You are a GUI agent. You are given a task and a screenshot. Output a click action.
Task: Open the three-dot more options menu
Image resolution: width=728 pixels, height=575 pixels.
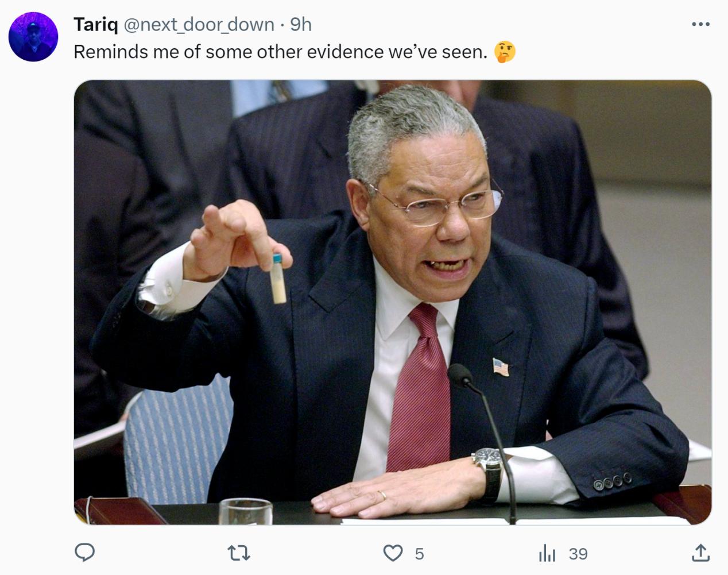(x=700, y=25)
